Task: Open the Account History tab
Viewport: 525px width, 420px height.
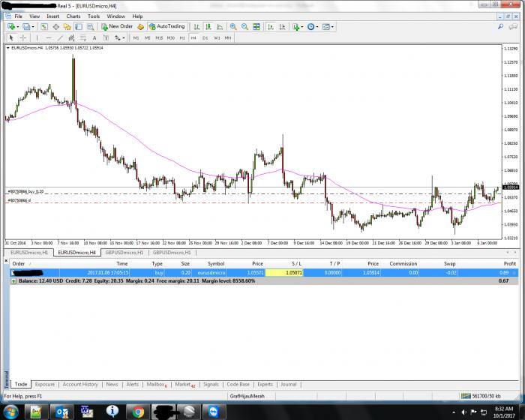Action: [x=80, y=384]
